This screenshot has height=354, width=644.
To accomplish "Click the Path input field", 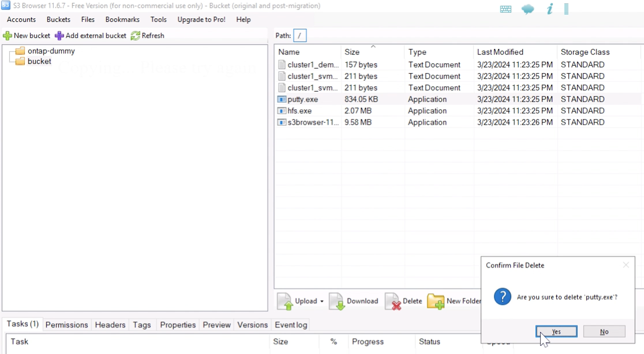I will pyautogui.click(x=300, y=36).
